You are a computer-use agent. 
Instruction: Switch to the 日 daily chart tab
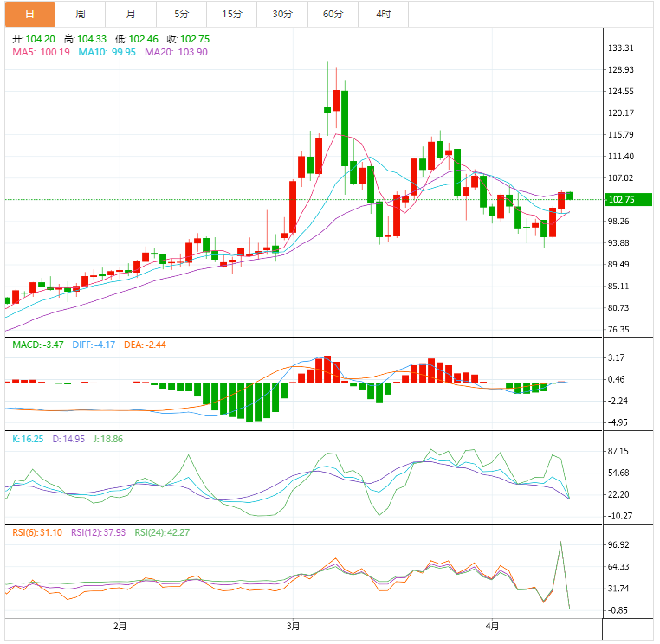point(29,14)
